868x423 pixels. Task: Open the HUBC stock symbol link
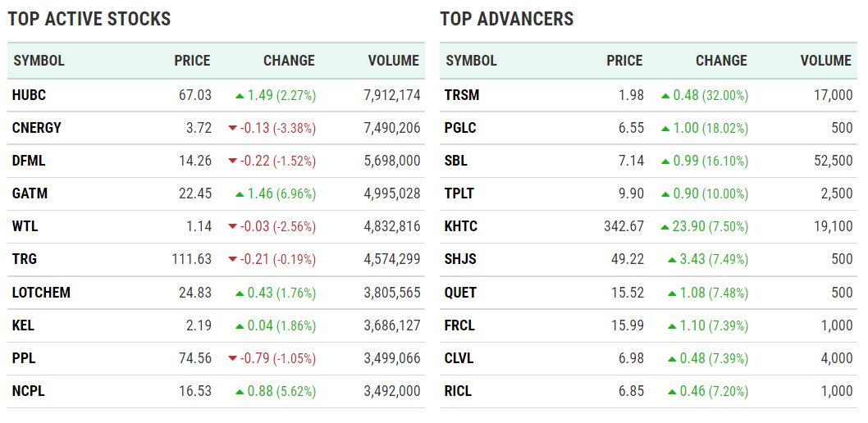point(29,96)
